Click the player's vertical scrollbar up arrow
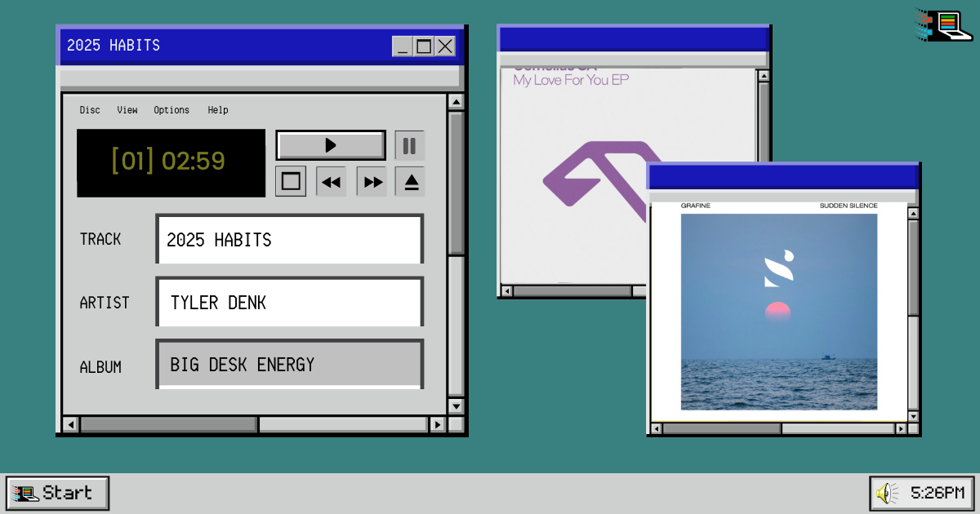 pos(456,102)
